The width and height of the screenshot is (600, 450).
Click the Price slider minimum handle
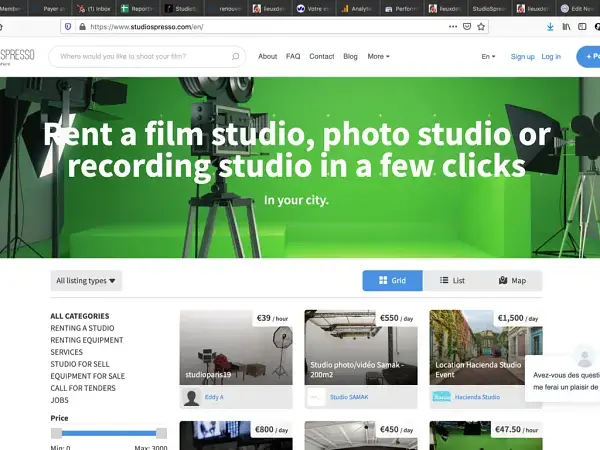pyautogui.click(x=57, y=433)
